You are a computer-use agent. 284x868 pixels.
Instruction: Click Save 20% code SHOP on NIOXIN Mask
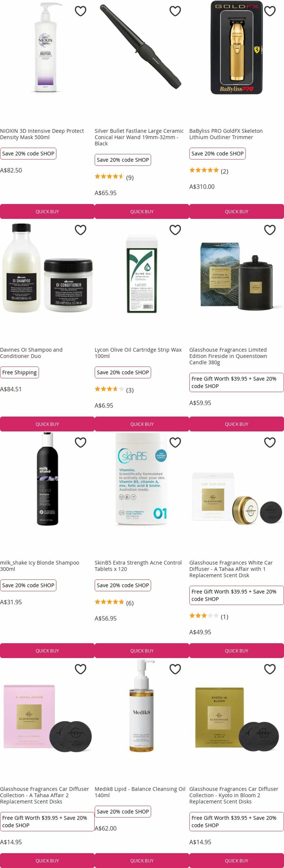(28, 154)
